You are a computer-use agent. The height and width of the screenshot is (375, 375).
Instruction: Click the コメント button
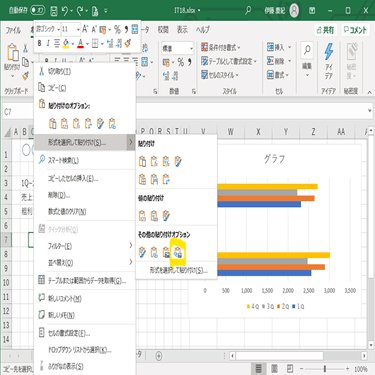[355, 30]
